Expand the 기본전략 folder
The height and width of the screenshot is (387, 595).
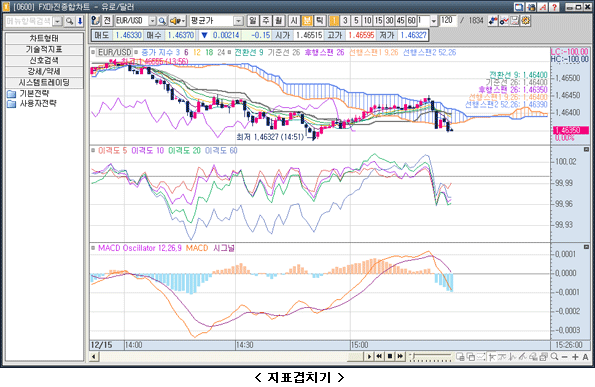click(x=28, y=93)
